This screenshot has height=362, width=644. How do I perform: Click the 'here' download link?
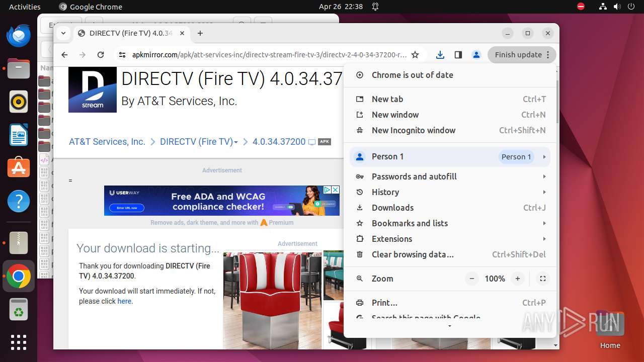124,301
